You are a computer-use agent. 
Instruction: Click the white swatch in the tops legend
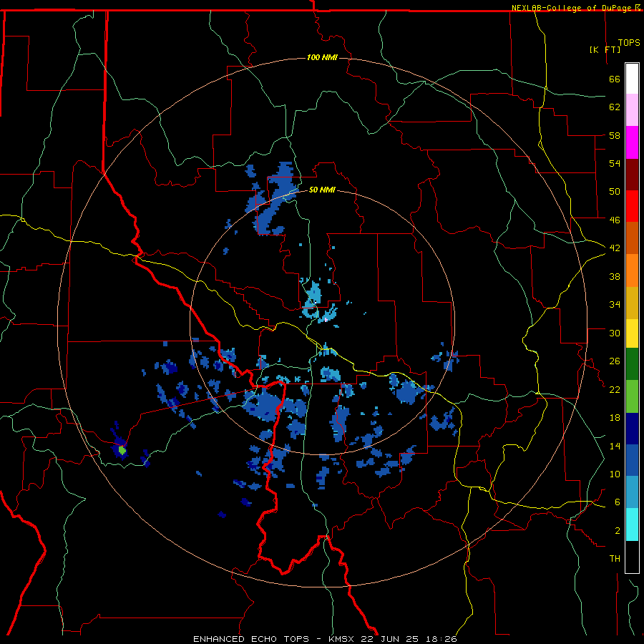pyautogui.click(x=632, y=79)
